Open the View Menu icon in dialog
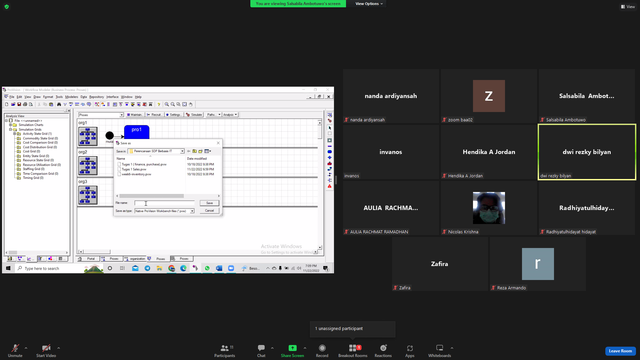The width and height of the screenshot is (640, 360). [x=207, y=151]
